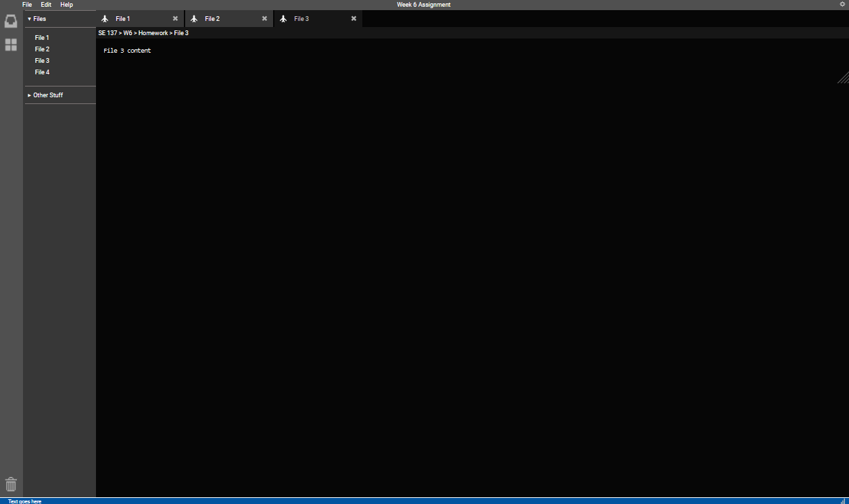Open the File menu
This screenshot has height=504, width=849.
[27, 5]
